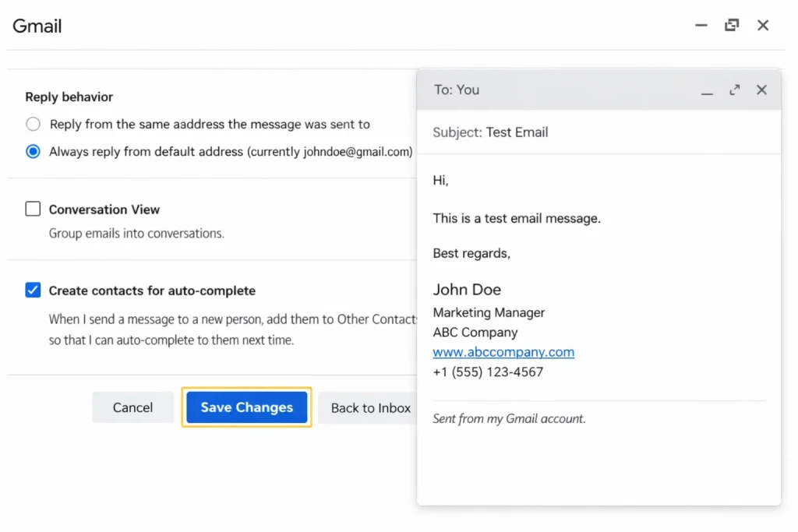This screenshot has height=532, width=798.
Task: Click the test email message body text
Action: [517, 219]
